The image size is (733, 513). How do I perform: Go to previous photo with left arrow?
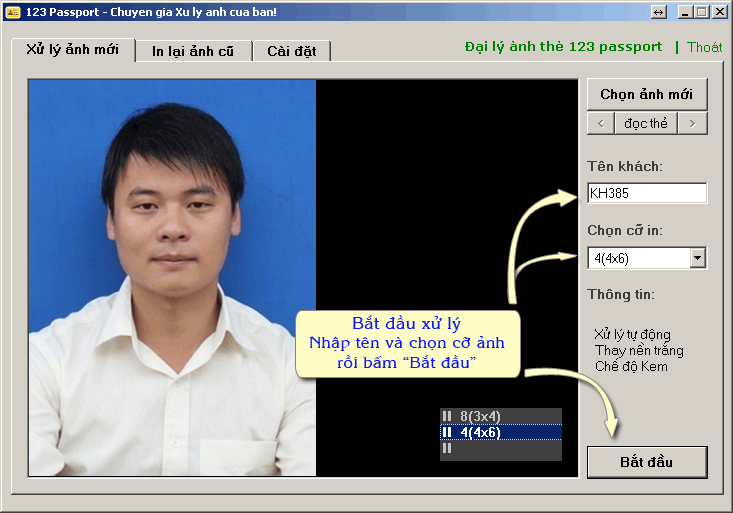coord(600,123)
